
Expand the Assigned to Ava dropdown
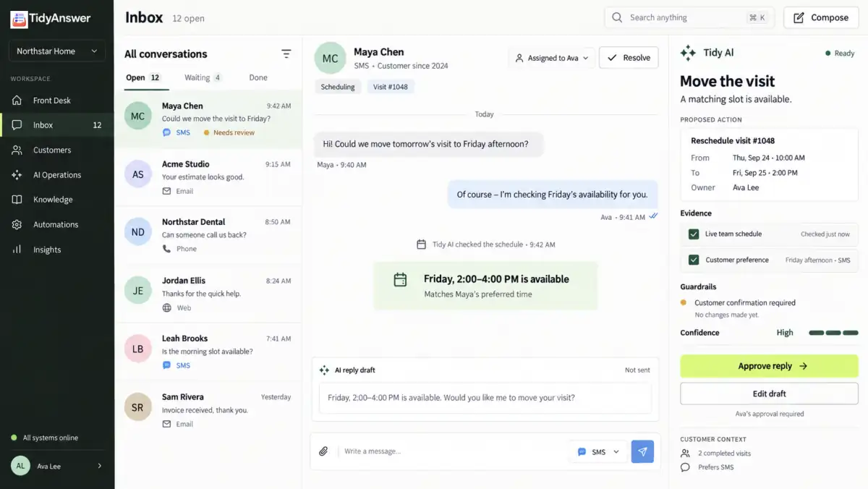click(553, 58)
